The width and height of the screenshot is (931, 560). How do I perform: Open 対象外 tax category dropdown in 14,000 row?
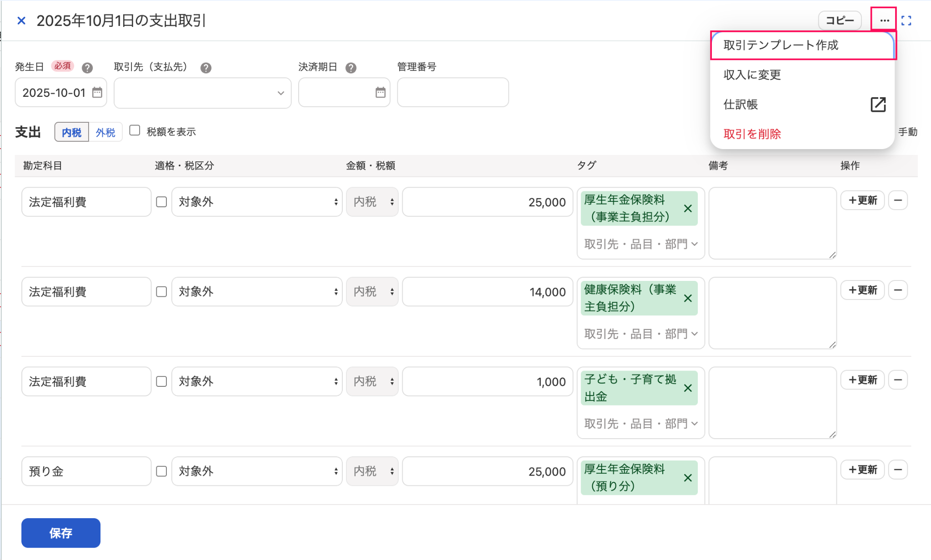point(257,292)
